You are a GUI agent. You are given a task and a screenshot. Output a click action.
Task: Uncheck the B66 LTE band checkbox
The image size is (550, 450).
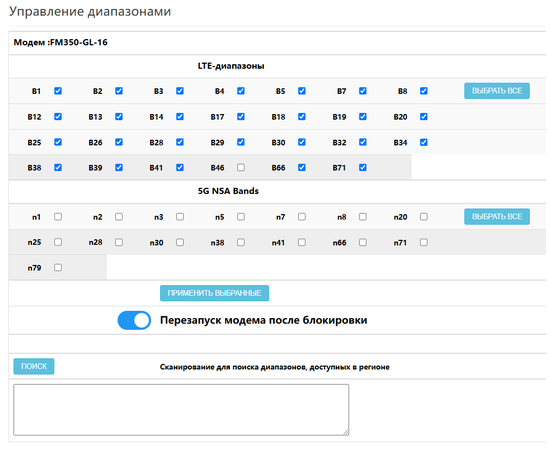302,168
